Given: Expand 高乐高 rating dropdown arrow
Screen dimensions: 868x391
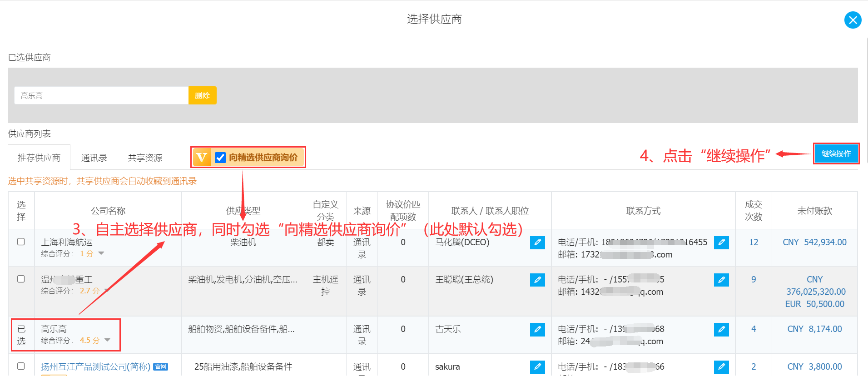Looking at the screenshot, I should (107, 340).
